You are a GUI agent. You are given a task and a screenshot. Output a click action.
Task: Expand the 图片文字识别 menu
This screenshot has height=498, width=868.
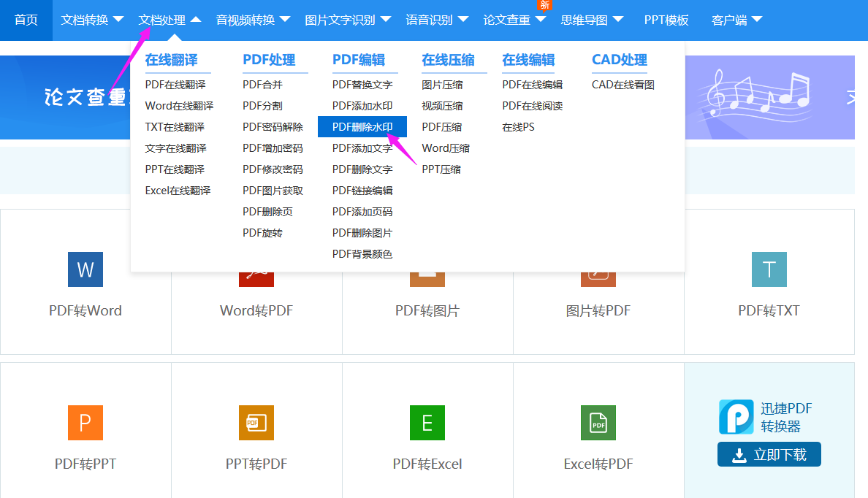point(348,20)
